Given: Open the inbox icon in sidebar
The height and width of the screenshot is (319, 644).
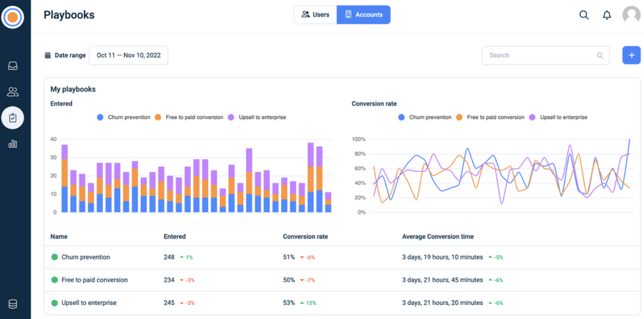Looking at the screenshot, I should point(13,66).
